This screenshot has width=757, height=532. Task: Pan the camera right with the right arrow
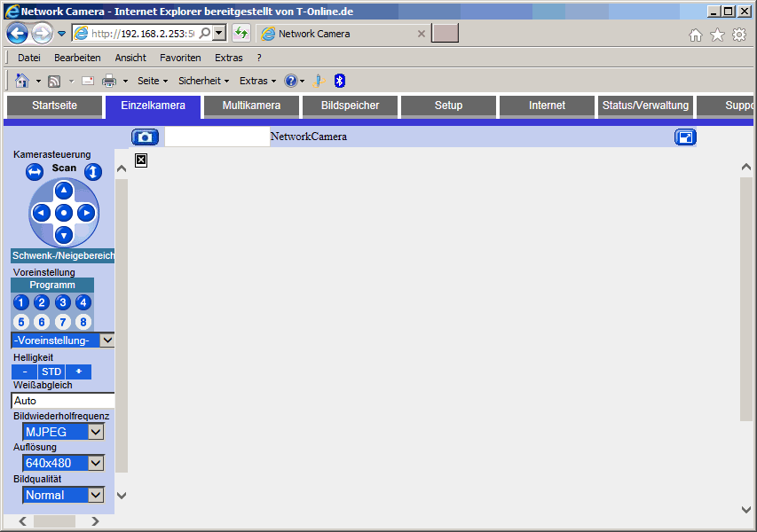tap(86, 213)
